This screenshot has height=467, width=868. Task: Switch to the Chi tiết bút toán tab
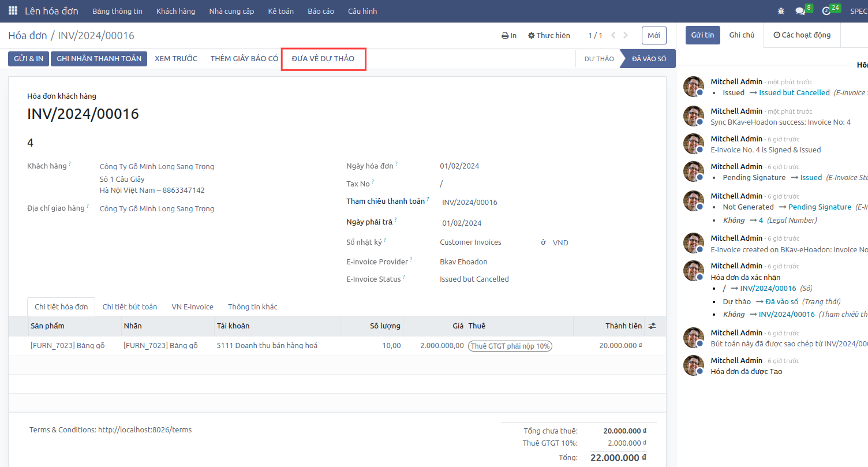(129, 307)
